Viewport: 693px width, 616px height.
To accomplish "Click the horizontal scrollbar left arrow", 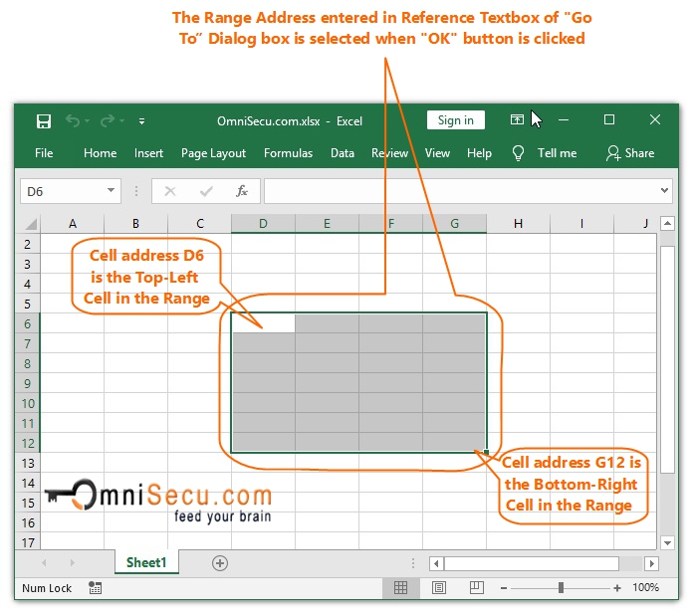I will pos(436,563).
